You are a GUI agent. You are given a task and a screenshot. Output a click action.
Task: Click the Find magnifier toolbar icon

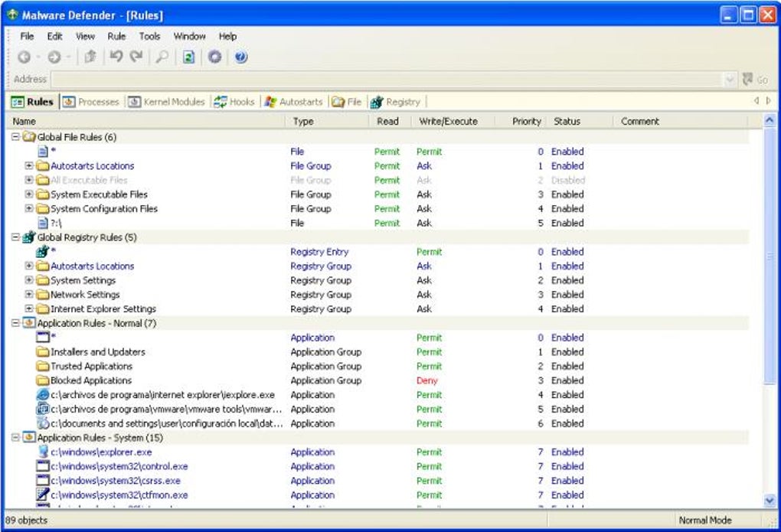(162, 57)
